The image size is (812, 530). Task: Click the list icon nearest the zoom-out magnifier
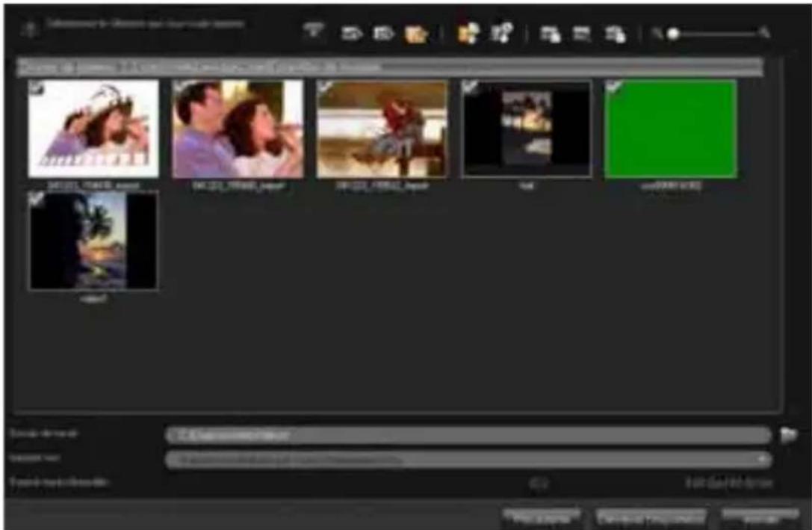(616, 34)
